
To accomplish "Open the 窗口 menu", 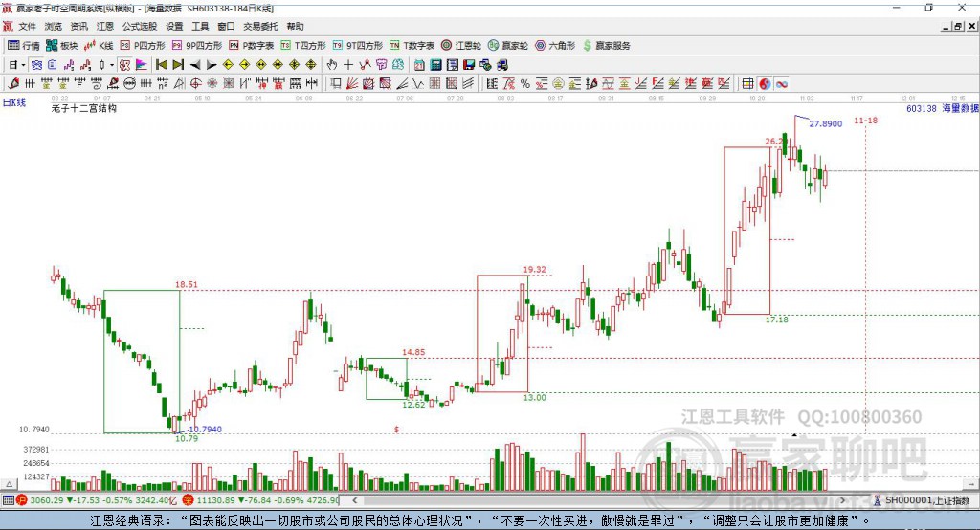I will [x=226, y=26].
